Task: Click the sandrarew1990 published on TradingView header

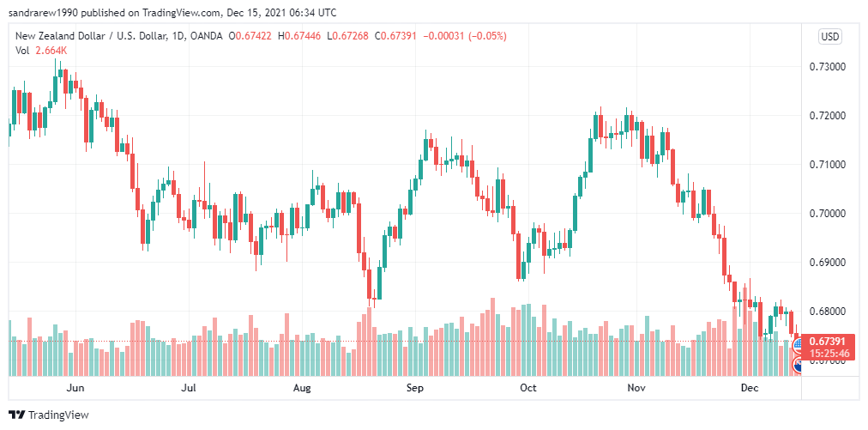Action: [172, 12]
